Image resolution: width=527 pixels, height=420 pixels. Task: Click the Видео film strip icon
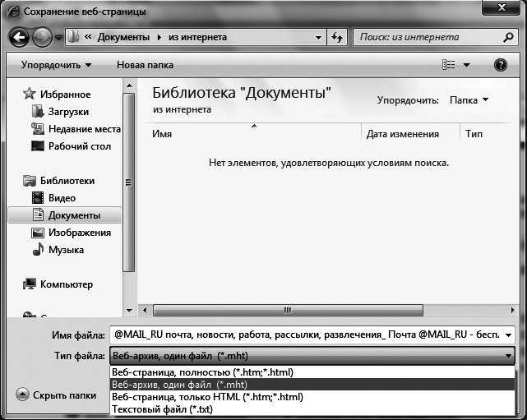(38, 197)
